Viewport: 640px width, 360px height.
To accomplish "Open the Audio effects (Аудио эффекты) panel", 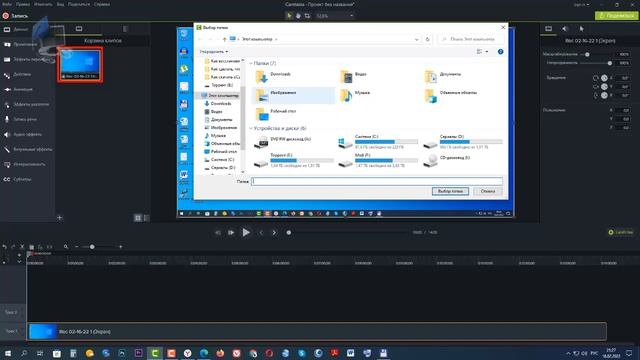I will point(24,134).
